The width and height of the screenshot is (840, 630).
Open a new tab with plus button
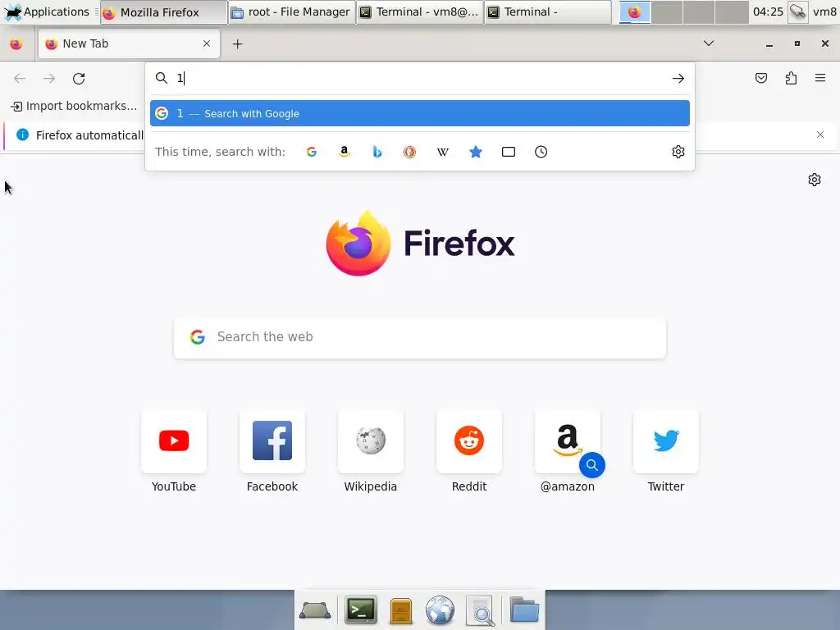237,44
